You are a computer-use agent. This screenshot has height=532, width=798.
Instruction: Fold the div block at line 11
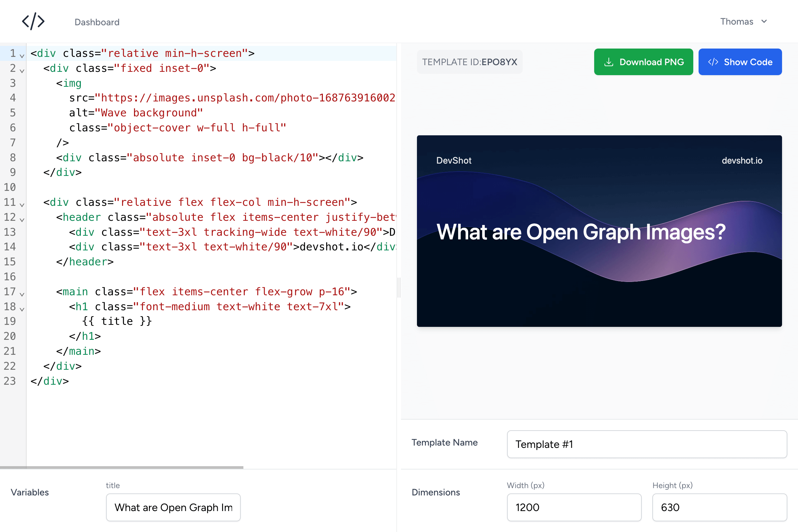pyautogui.click(x=22, y=204)
